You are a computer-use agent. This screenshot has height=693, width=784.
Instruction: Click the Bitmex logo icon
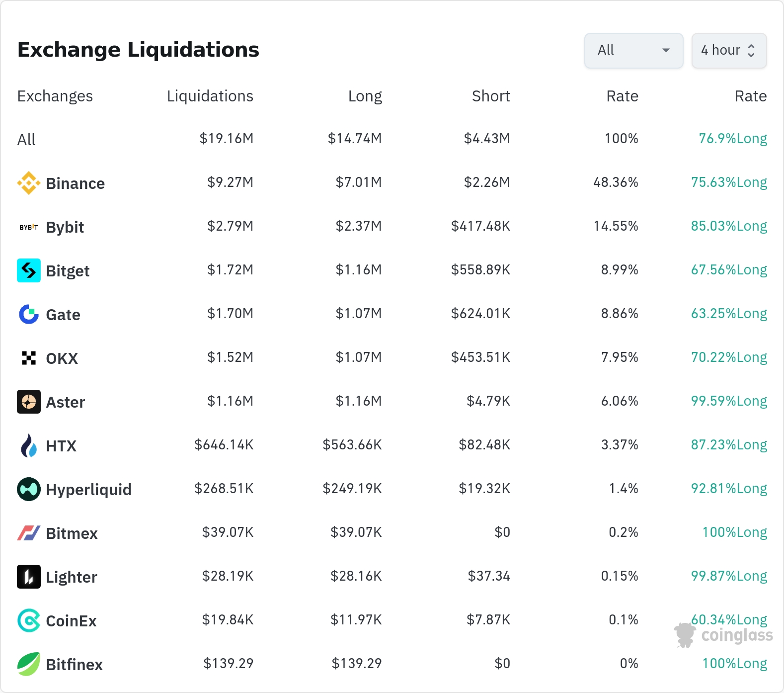29,533
